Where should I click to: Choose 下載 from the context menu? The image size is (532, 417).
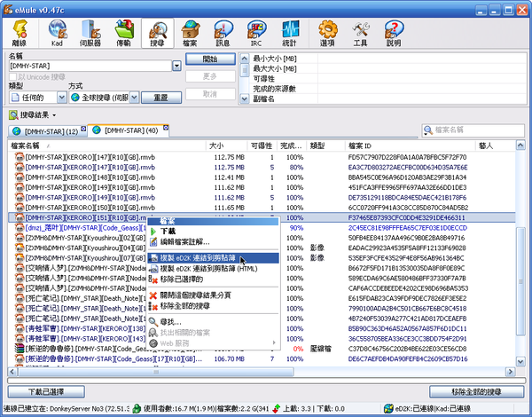213,232
